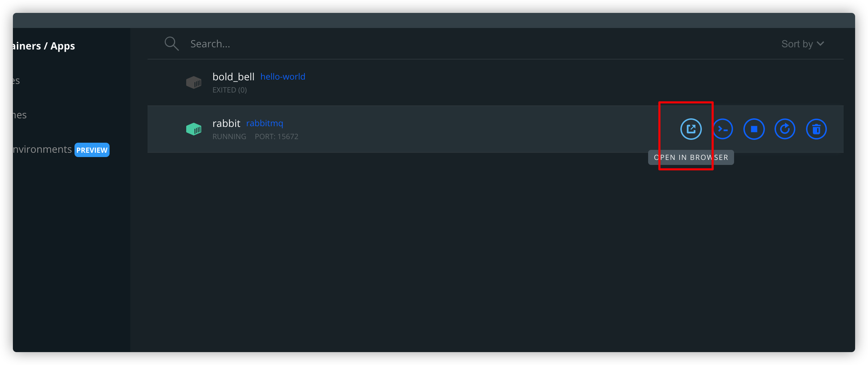Click the EXITED (0) status text
Screen dimensions: 868x365
[x=230, y=90]
